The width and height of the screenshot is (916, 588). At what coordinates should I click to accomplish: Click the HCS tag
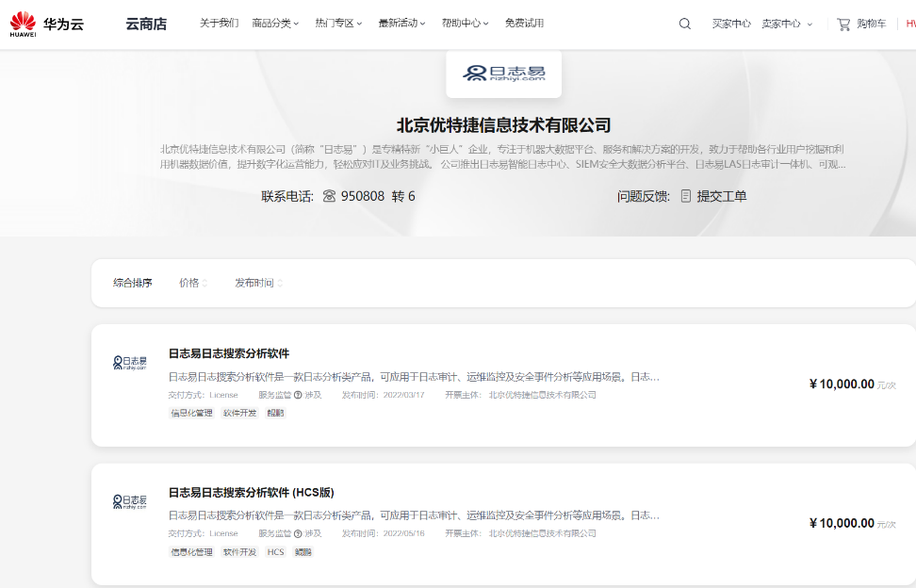275,552
